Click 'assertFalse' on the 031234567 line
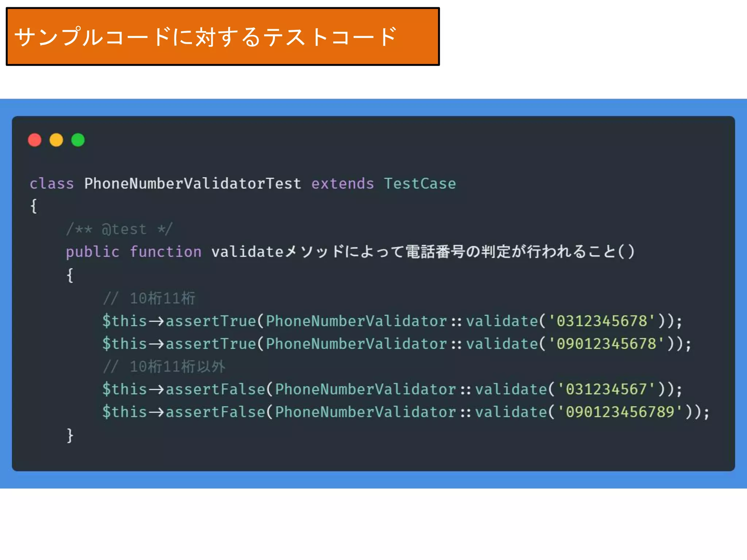This screenshot has width=747, height=560. [216, 389]
